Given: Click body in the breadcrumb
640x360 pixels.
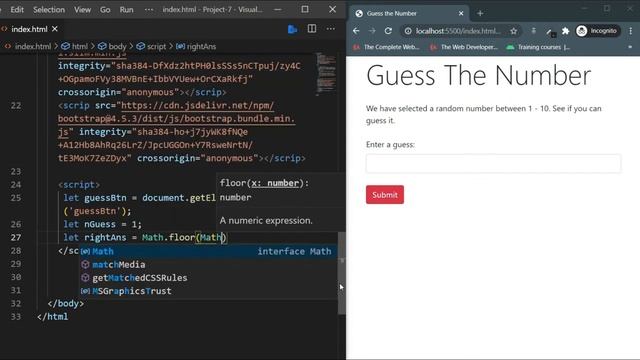Looking at the screenshot, I should pyautogui.click(x=118, y=47).
